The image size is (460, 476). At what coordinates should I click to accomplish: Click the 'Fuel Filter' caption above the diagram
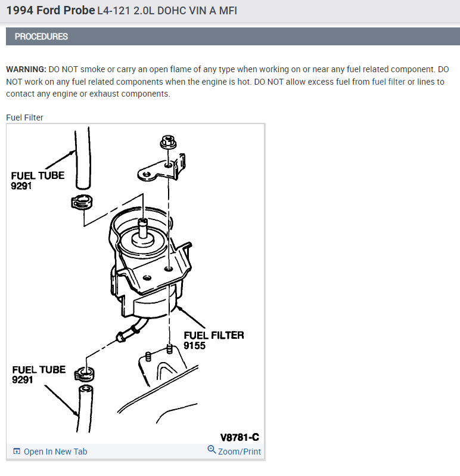[x=24, y=118]
